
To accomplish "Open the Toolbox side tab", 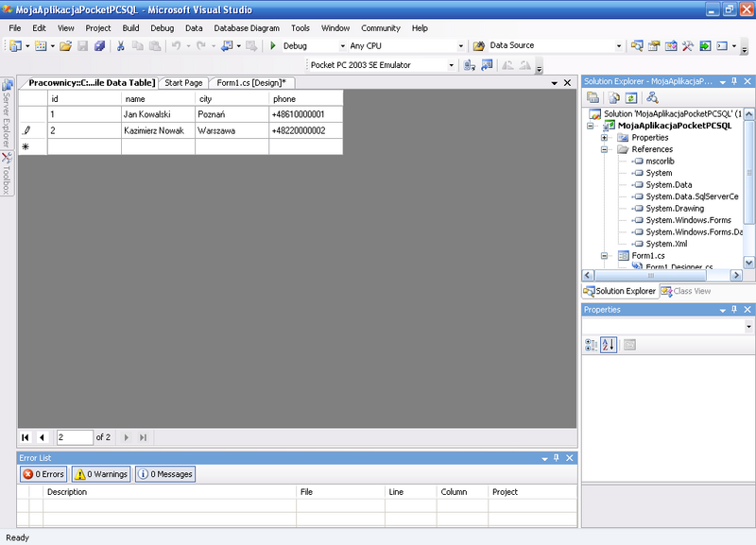I will (x=7, y=174).
